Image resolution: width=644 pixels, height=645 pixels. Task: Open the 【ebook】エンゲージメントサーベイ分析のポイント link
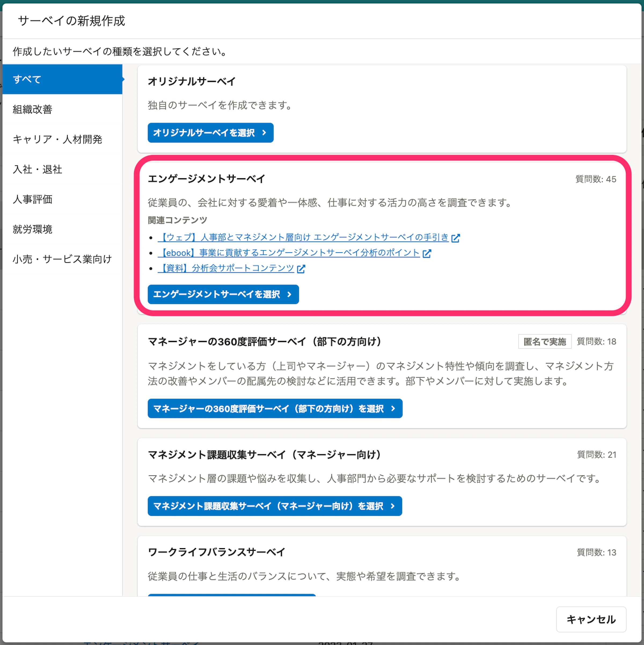(x=289, y=253)
